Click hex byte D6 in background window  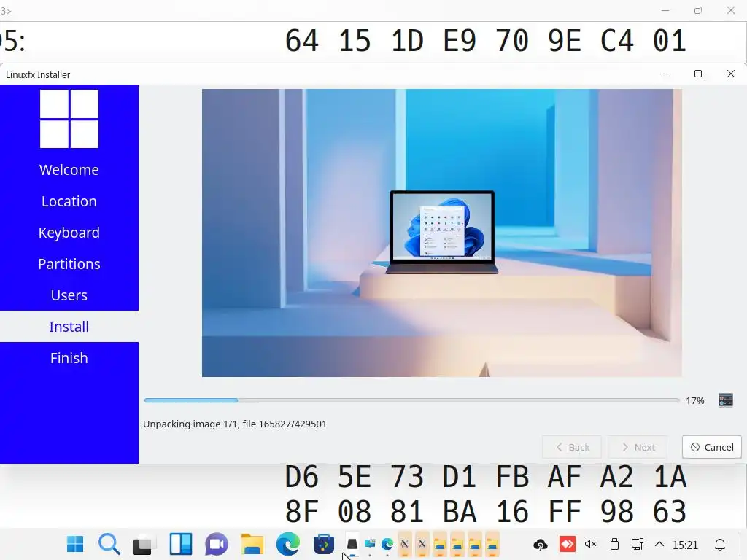coord(302,477)
